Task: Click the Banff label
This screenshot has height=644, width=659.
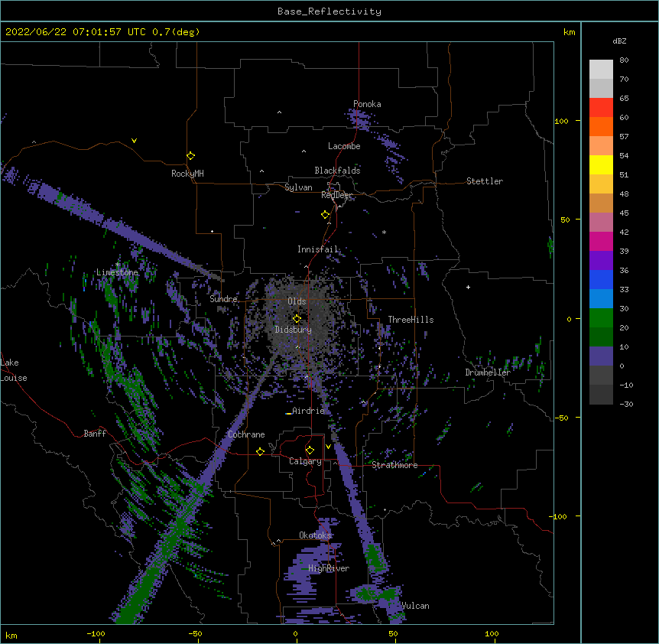Action: (x=95, y=434)
